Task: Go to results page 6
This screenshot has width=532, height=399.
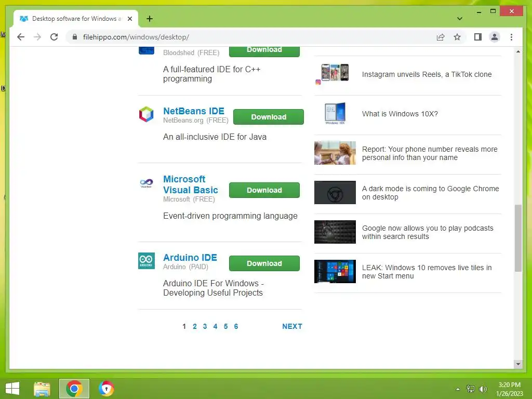Action: click(236, 326)
